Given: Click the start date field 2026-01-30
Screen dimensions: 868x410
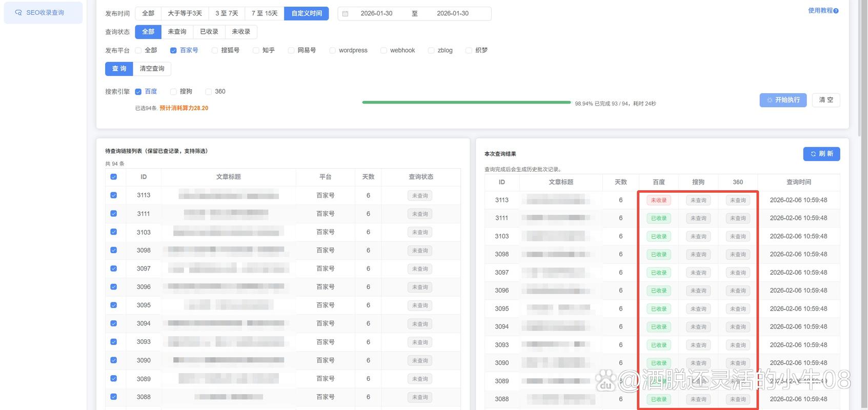Looking at the screenshot, I should pos(376,13).
